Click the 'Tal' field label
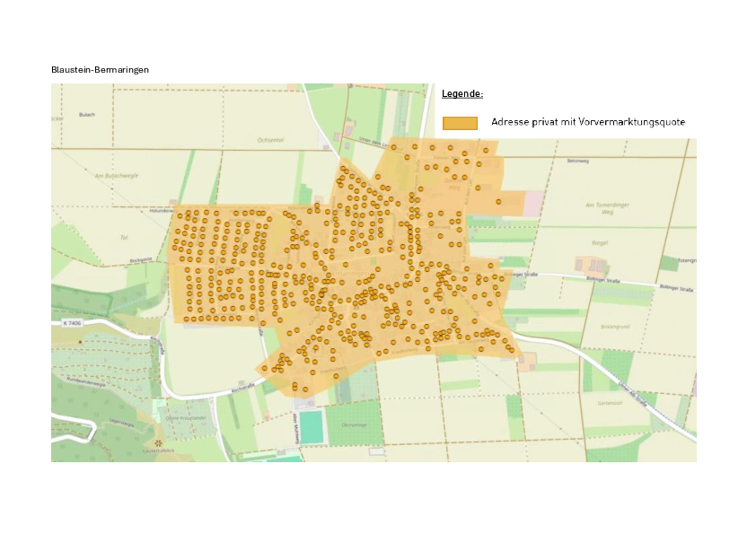The width and height of the screenshot is (756, 534). [123, 237]
